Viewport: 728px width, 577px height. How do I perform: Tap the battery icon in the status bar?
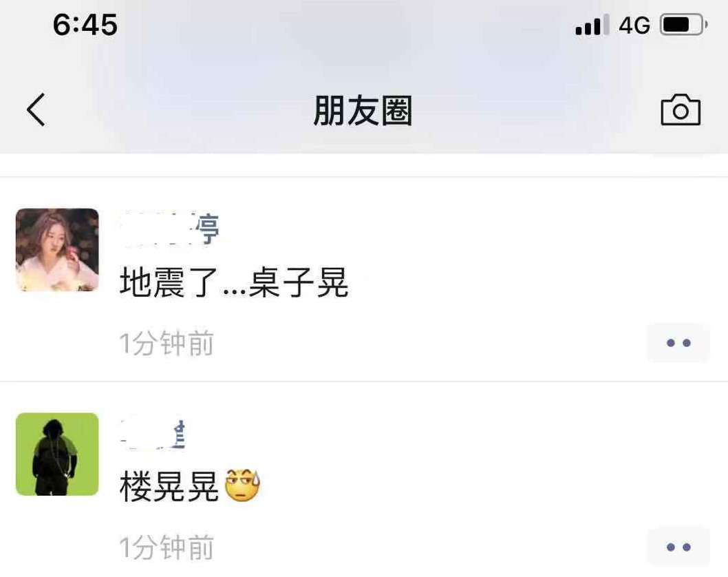683,25
